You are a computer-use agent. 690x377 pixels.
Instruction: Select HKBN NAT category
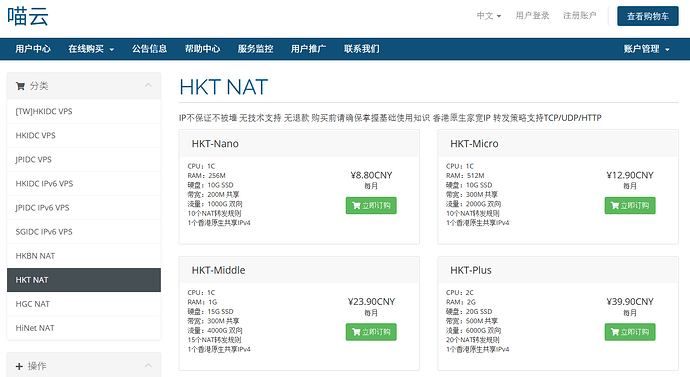[x=84, y=256]
